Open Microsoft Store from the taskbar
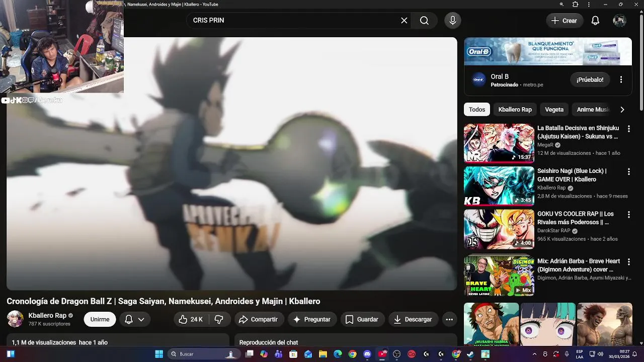The image size is (644, 362). (x=294, y=354)
